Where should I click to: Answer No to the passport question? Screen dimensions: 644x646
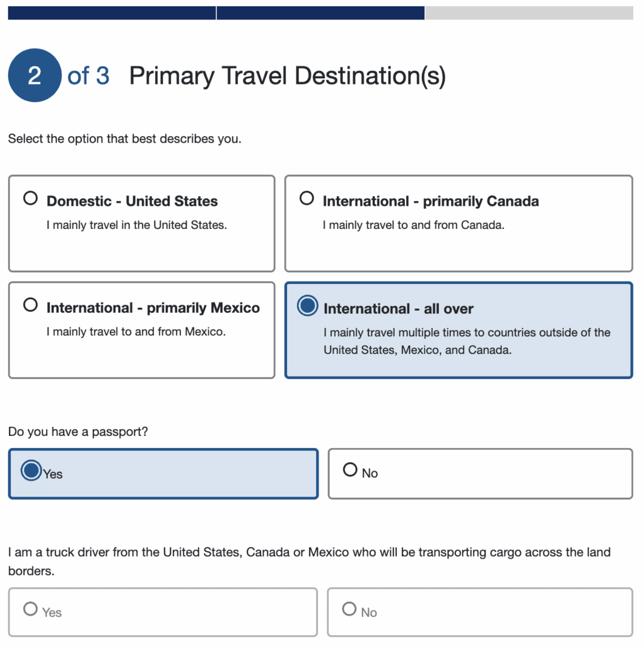click(350, 469)
